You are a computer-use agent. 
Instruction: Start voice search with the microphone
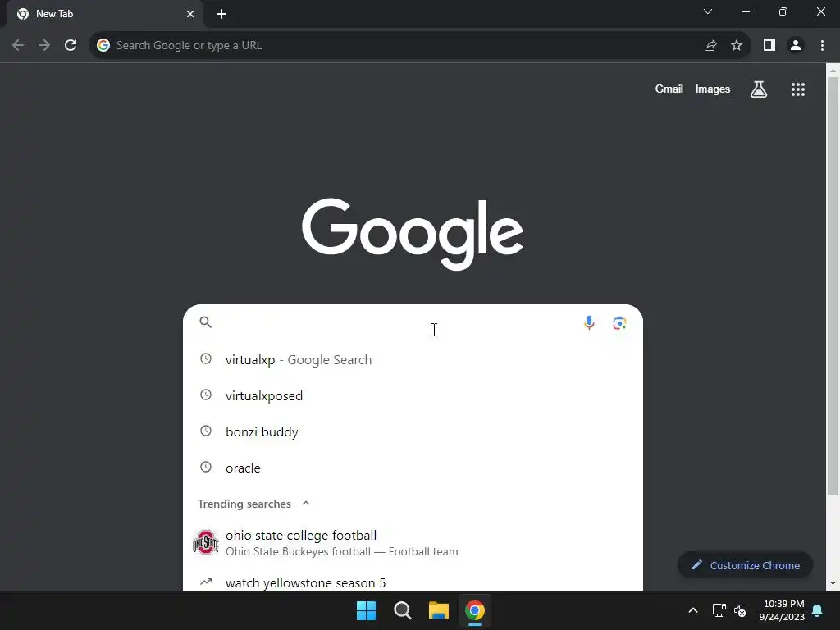pos(589,322)
